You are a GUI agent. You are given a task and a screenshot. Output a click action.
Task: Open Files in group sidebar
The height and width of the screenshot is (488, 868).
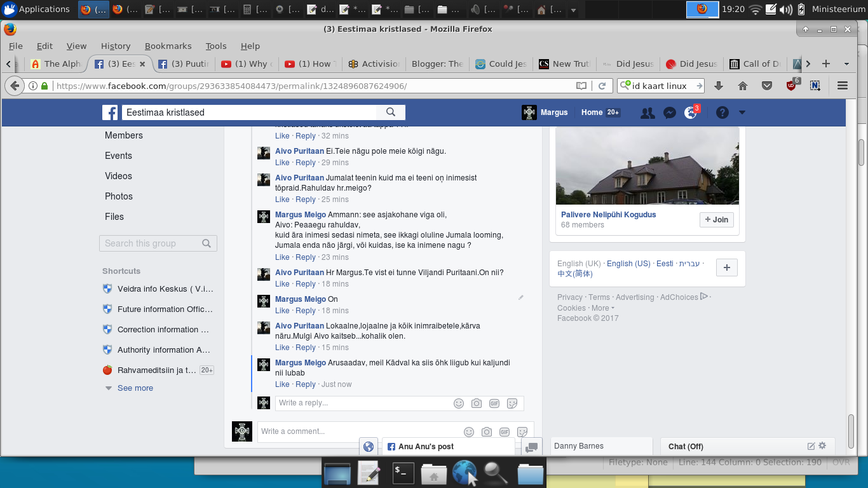114,217
